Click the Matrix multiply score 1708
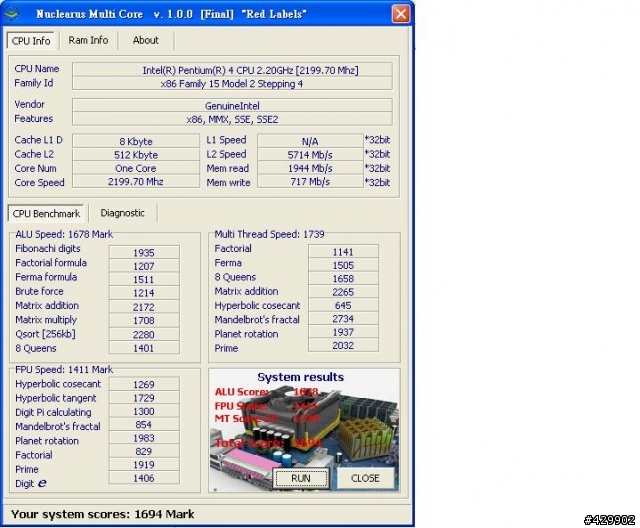This screenshot has width=640, height=528. (144, 320)
